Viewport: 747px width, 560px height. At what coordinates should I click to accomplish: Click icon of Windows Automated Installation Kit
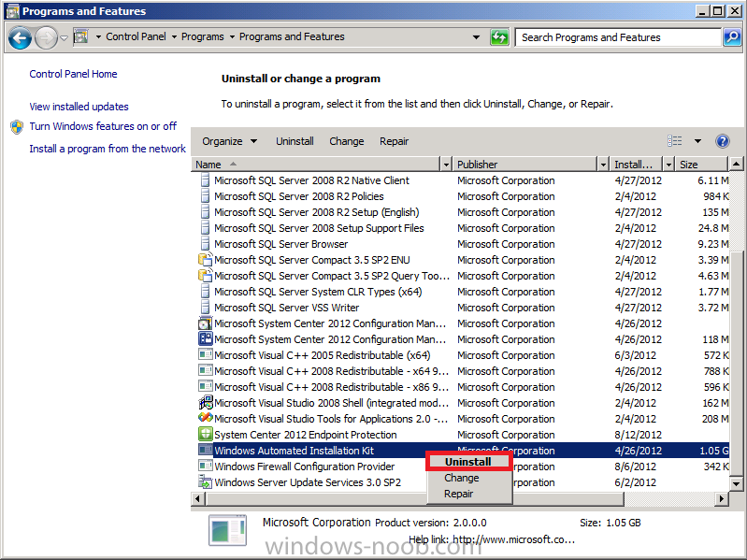click(x=205, y=451)
